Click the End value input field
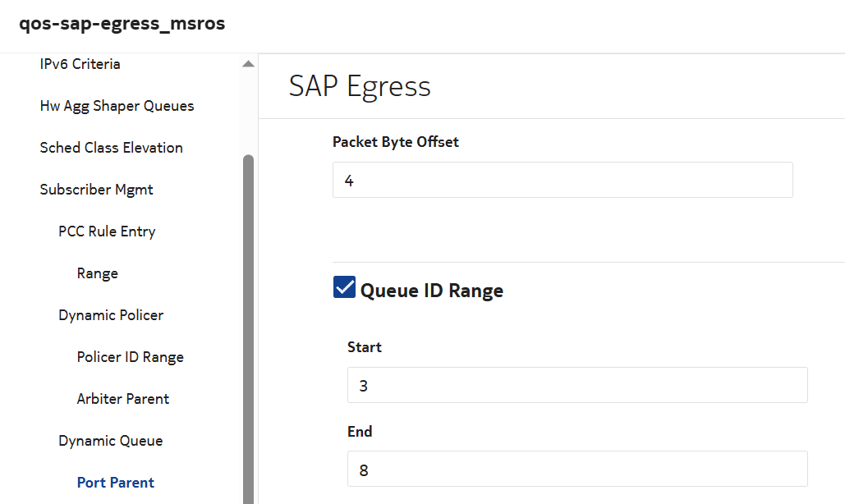 576,469
